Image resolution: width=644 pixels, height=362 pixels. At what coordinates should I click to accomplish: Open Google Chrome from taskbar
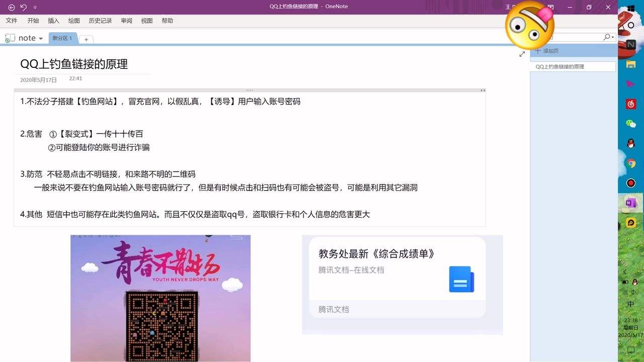tap(631, 163)
